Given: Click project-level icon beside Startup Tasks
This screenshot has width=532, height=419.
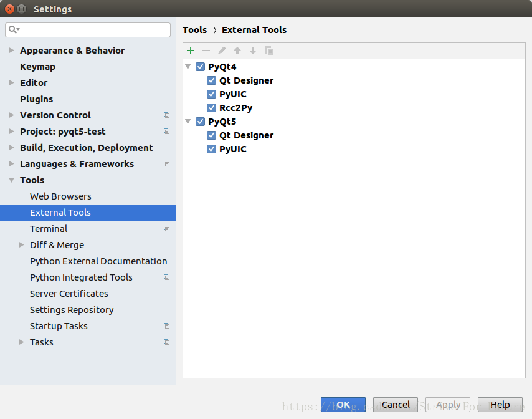Looking at the screenshot, I should point(166,325).
